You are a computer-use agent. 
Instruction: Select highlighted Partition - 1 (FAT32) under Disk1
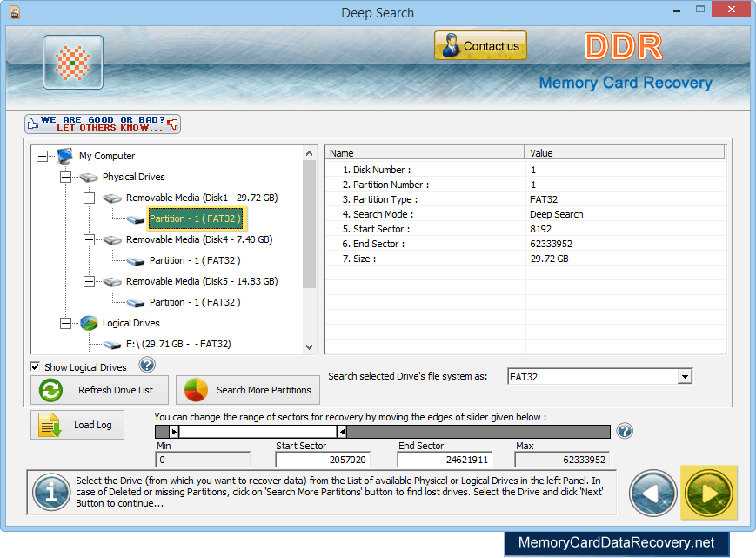click(195, 218)
